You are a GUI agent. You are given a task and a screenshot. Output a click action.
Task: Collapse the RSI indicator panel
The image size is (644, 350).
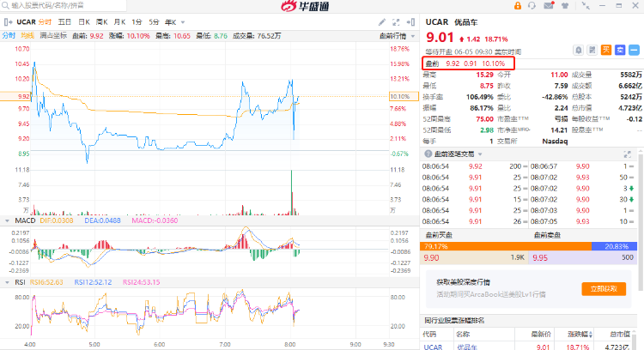[7, 282]
